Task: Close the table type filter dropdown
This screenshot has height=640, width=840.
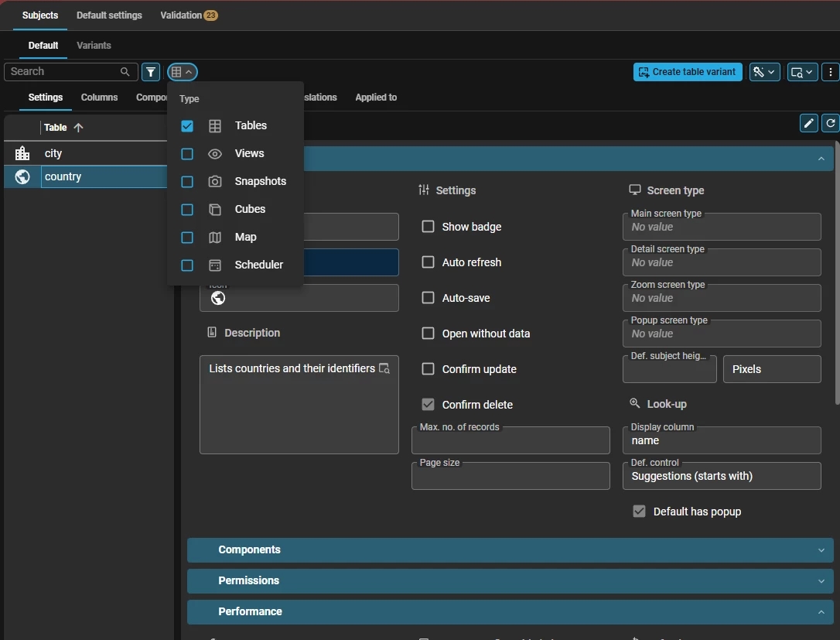Action: click(183, 72)
